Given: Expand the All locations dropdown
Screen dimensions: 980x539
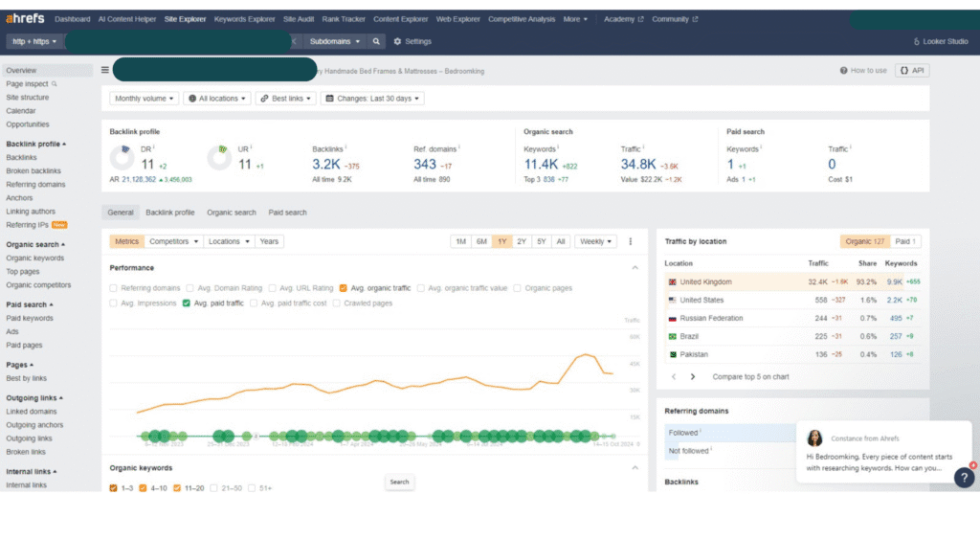Looking at the screenshot, I should pos(217,99).
